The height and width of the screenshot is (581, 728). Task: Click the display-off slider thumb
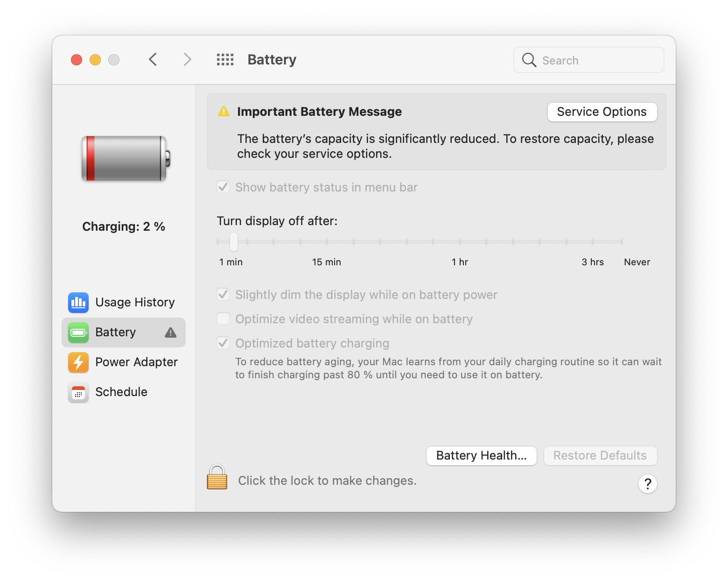[x=234, y=242]
